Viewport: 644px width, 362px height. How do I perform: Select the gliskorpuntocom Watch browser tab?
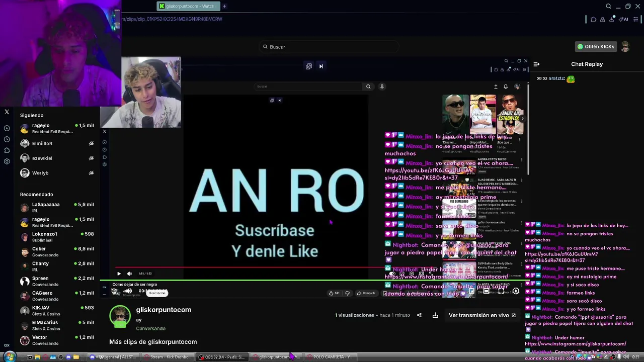click(188, 6)
